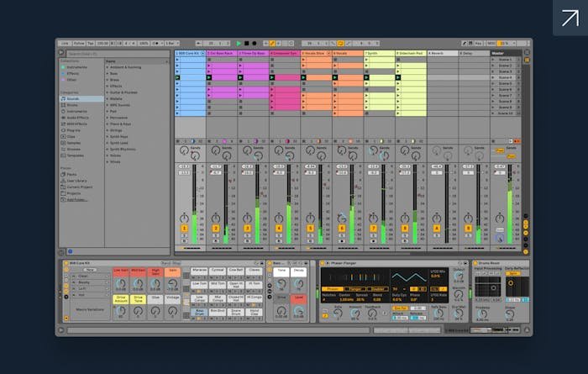588x374 pixels.
Task: Click the expand arrow icon at top right
Action: (x=570, y=18)
